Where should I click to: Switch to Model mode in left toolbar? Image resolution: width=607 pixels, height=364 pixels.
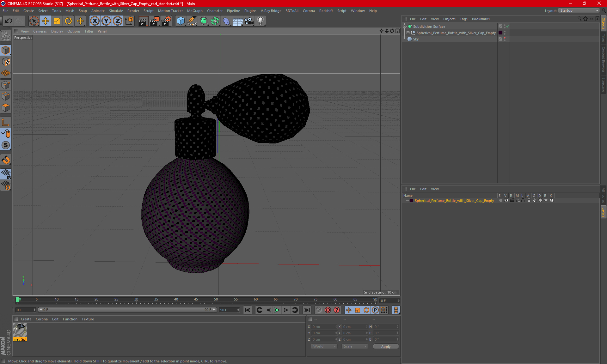coord(6,51)
